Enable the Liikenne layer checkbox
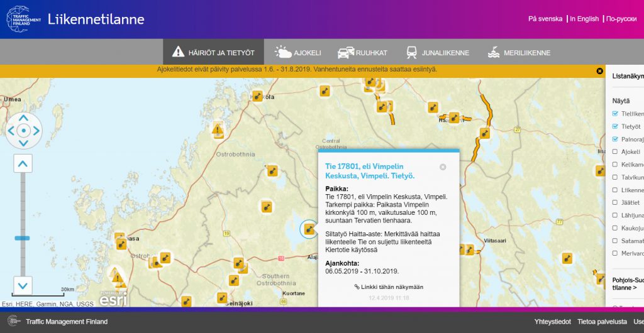 click(x=615, y=190)
